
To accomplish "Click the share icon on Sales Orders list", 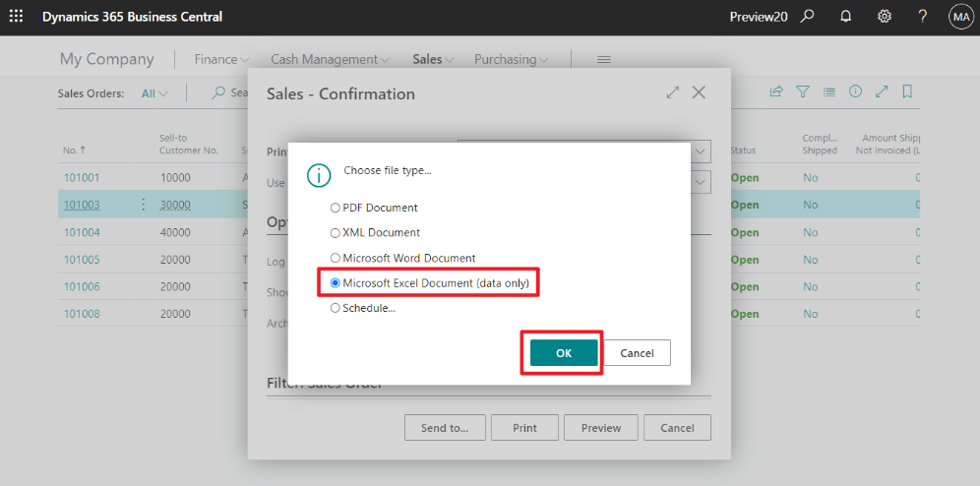I will coord(776,91).
